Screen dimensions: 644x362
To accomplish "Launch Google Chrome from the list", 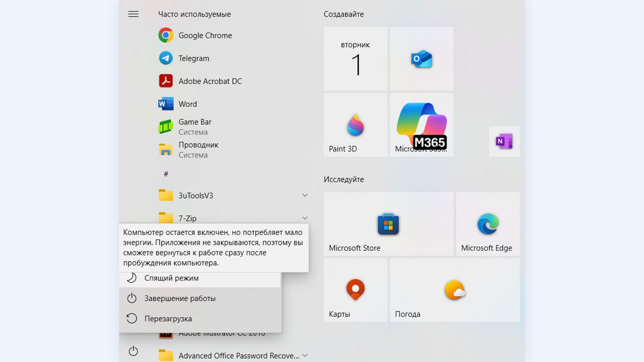I will [x=205, y=36].
